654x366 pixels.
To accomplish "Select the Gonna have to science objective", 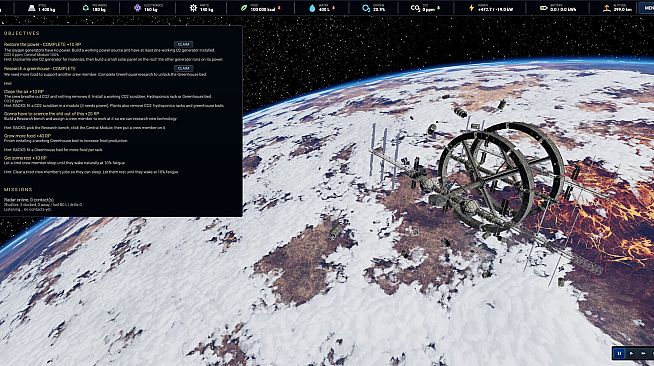I will [51, 113].
